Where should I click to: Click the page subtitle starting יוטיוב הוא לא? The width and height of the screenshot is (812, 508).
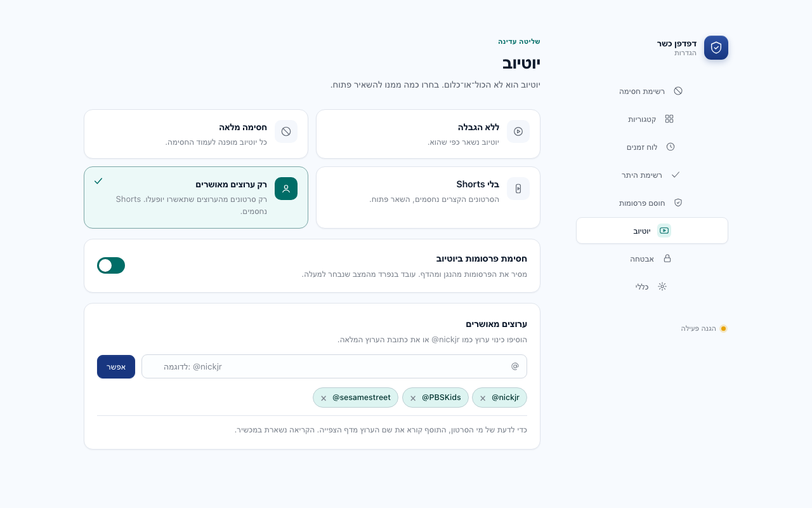point(436,84)
